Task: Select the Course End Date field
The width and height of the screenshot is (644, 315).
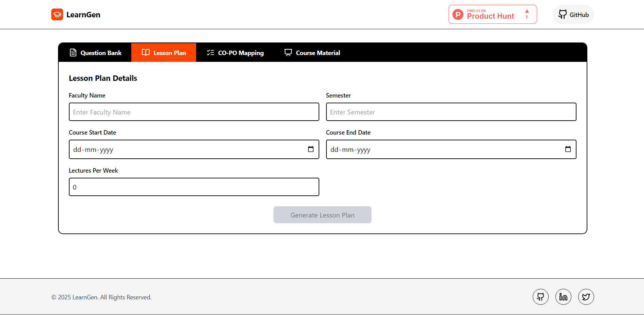Action: pos(451,149)
